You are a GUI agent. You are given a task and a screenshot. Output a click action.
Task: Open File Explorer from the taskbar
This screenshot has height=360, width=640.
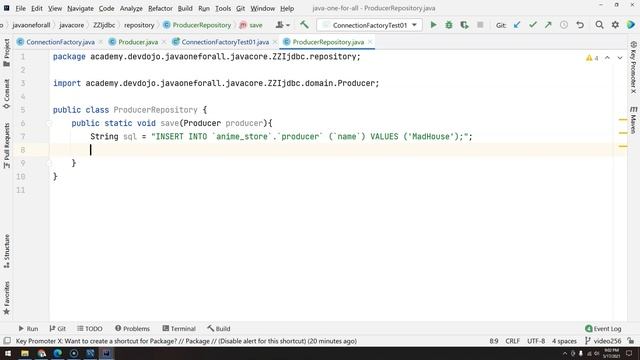(x=25, y=353)
